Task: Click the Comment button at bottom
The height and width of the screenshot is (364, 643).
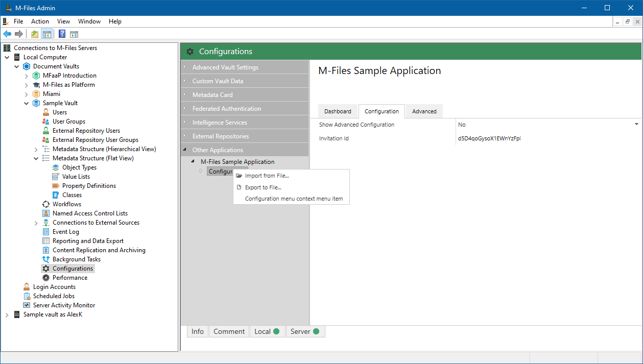Action: tap(229, 331)
